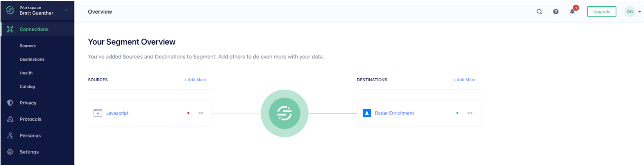Click the green status dot on Radar Enrichment
644x165 pixels.
tap(457, 113)
